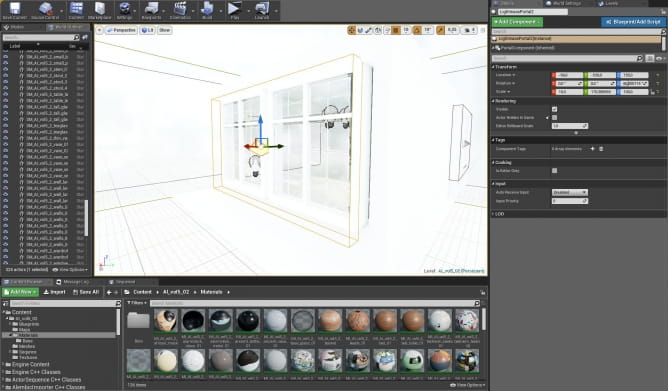Open the grid snap value dropdown
Screen dimensions: 668x391
pyautogui.click(x=406, y=30)
